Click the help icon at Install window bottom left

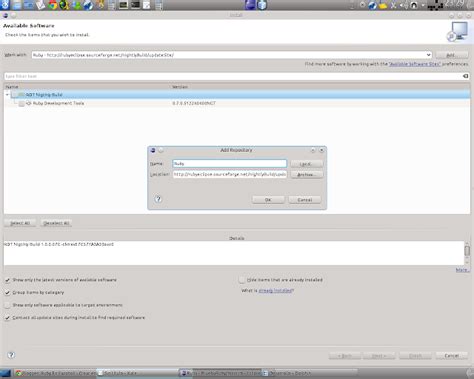coord(11,355)
